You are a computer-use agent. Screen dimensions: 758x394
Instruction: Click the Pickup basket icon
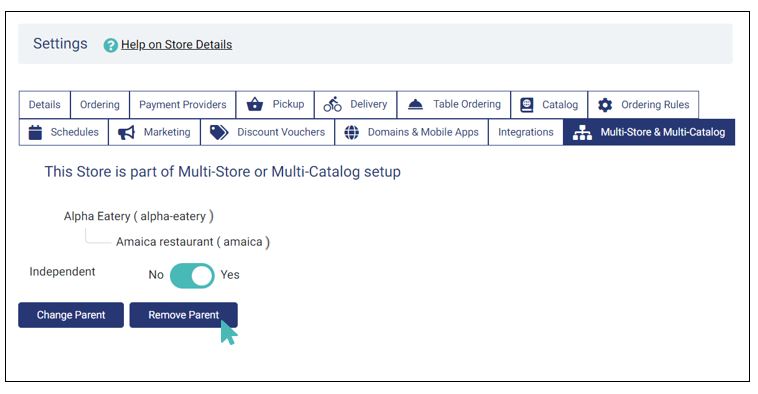[x=255, y=104]
